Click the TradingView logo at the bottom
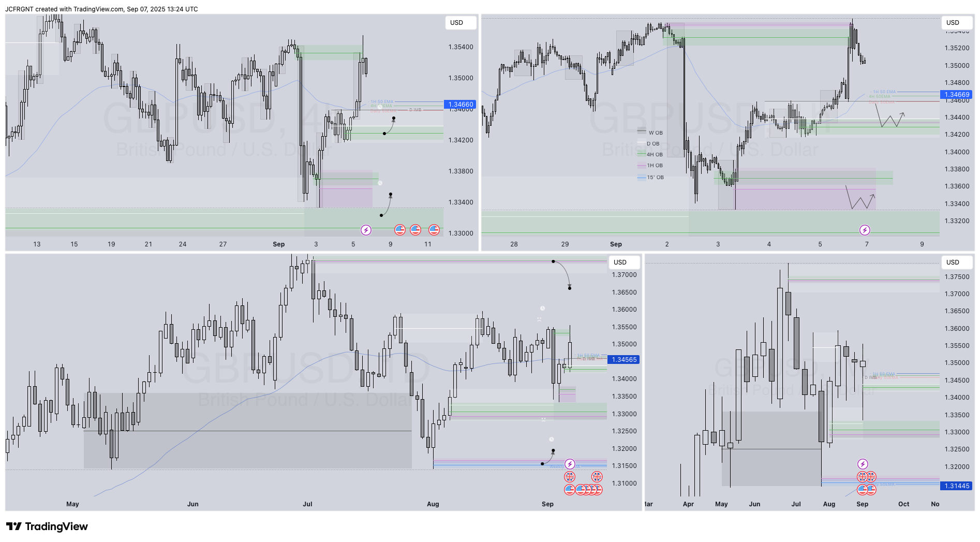The height and width of the screenshot is (542, 980). [x=47, y=526]
